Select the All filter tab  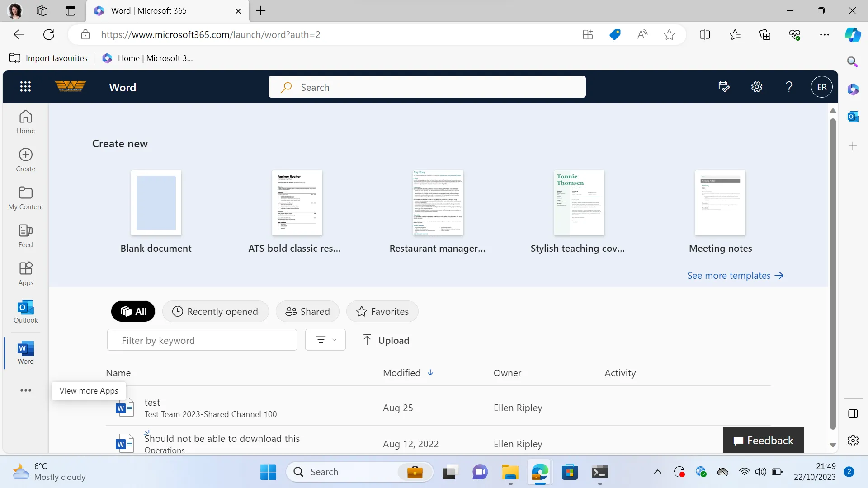(x=133, y=311)
